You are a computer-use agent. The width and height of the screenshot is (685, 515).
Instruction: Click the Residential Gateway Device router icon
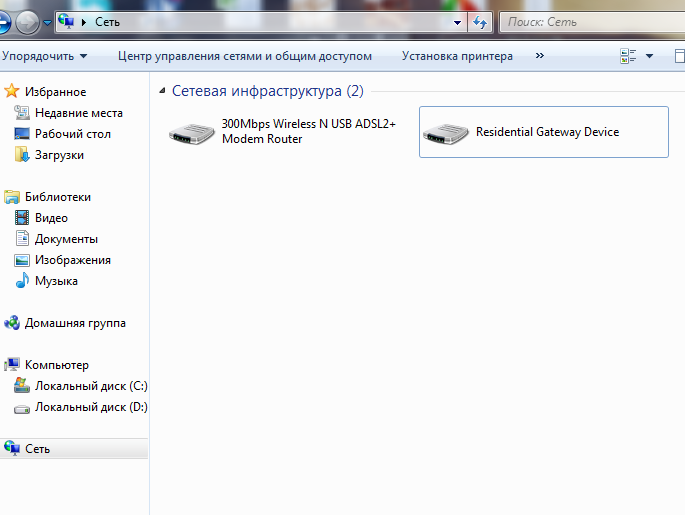(x=445, y=134)
